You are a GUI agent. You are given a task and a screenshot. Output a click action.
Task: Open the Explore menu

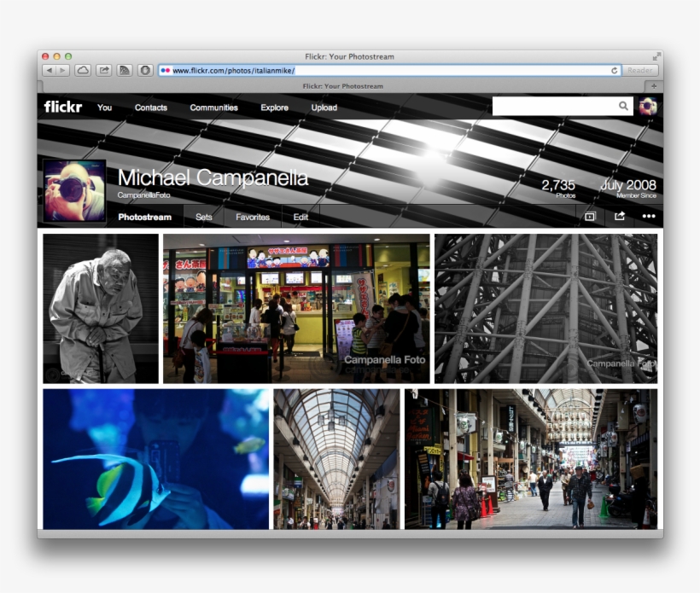(273, 108)
